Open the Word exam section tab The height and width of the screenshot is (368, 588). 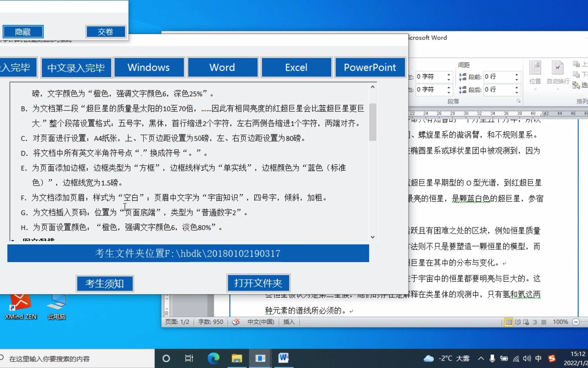click(223, 67)
